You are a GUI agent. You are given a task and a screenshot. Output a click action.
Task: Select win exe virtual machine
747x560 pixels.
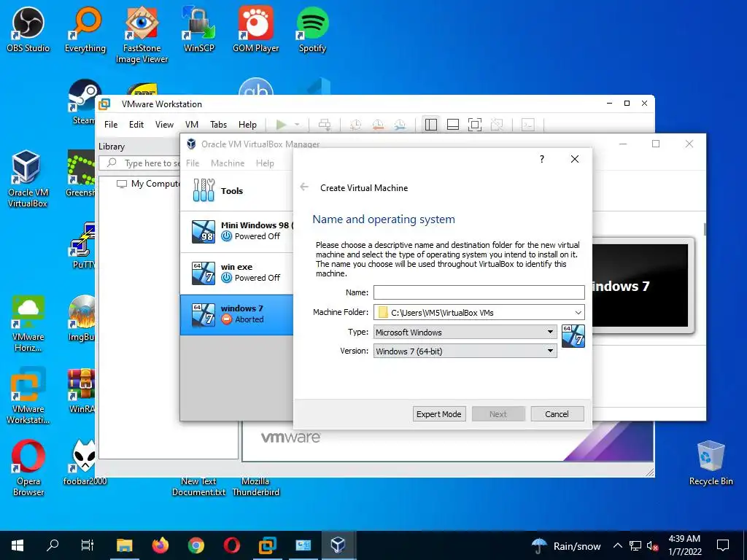(237, 273)
